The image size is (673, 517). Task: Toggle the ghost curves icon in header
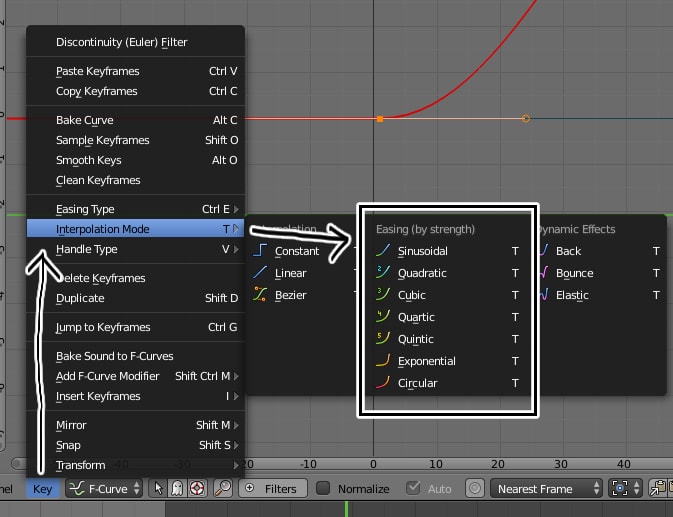click(177, 488)
